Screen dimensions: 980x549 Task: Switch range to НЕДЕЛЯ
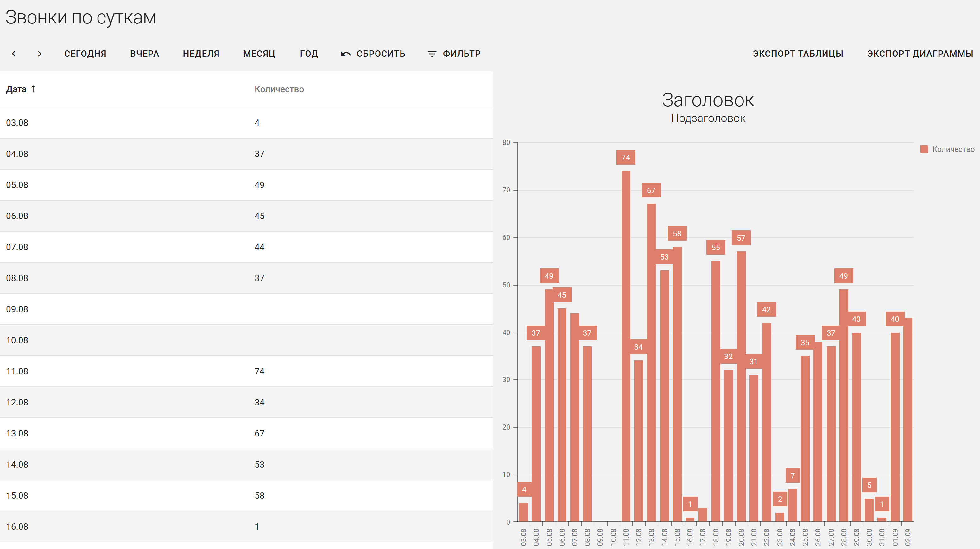coord(201,54)
